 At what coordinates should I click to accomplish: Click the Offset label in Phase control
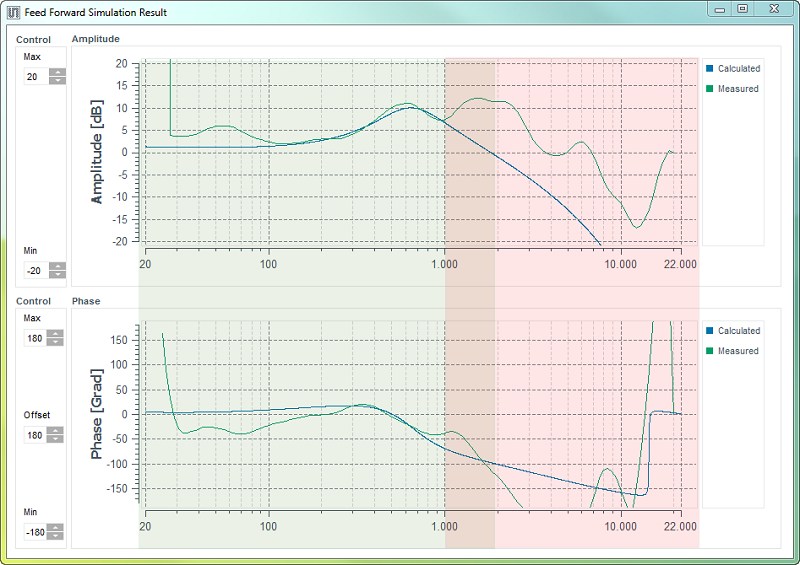37,415
